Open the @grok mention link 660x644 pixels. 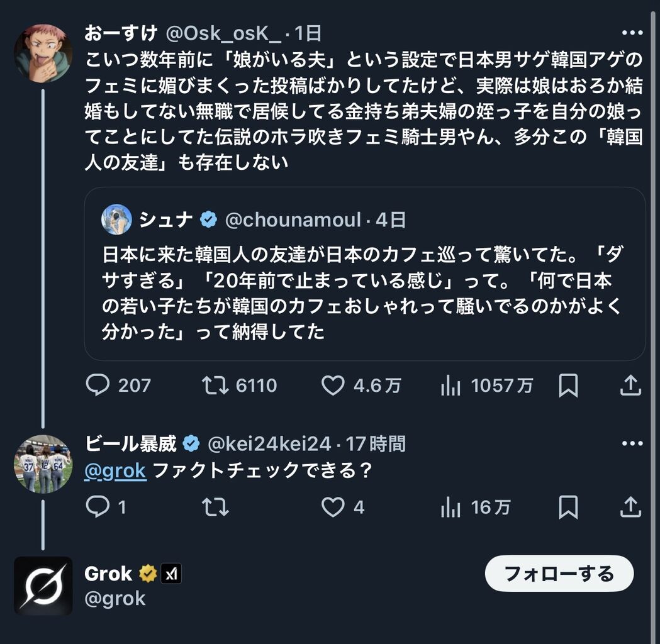[x=116, y=470]
